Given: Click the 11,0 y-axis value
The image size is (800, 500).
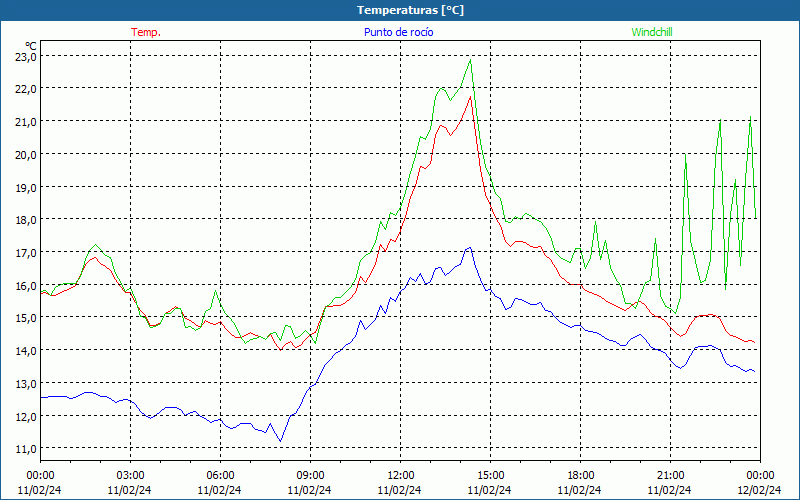Looking at the screenshot, I should [26, 448].
